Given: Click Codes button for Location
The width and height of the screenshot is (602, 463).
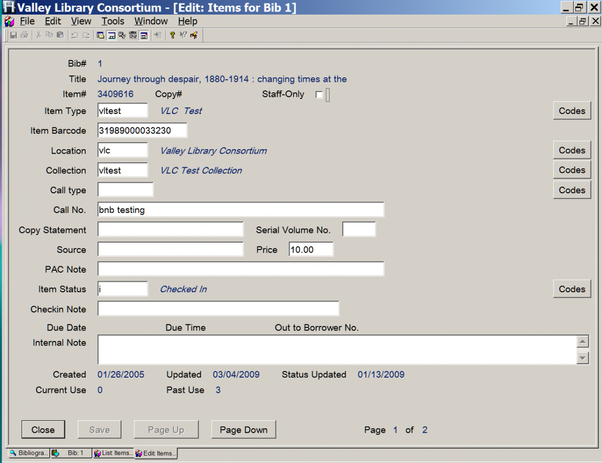Looking at the screenshot, I should point(572,150).
